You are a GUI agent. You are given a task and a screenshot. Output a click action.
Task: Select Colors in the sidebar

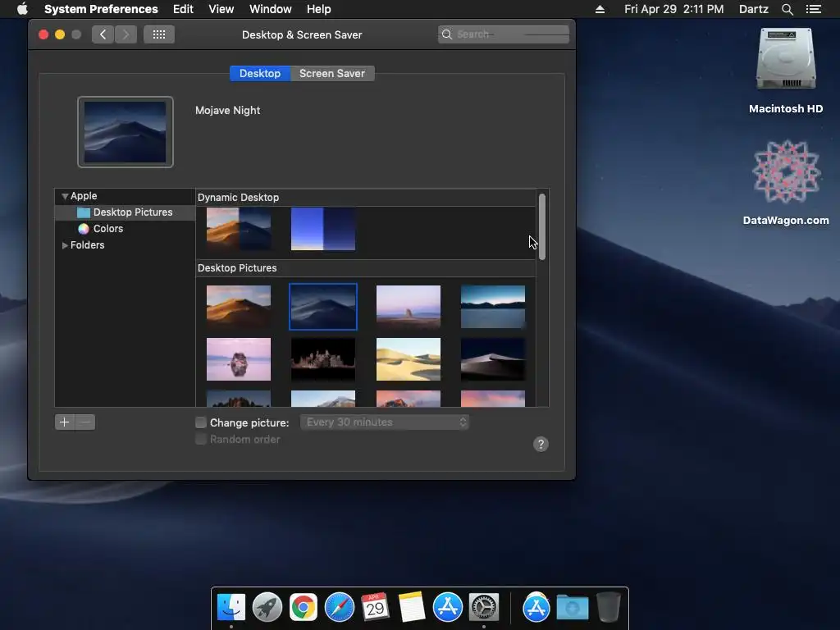pyautogui.click(x=125, y=229)
